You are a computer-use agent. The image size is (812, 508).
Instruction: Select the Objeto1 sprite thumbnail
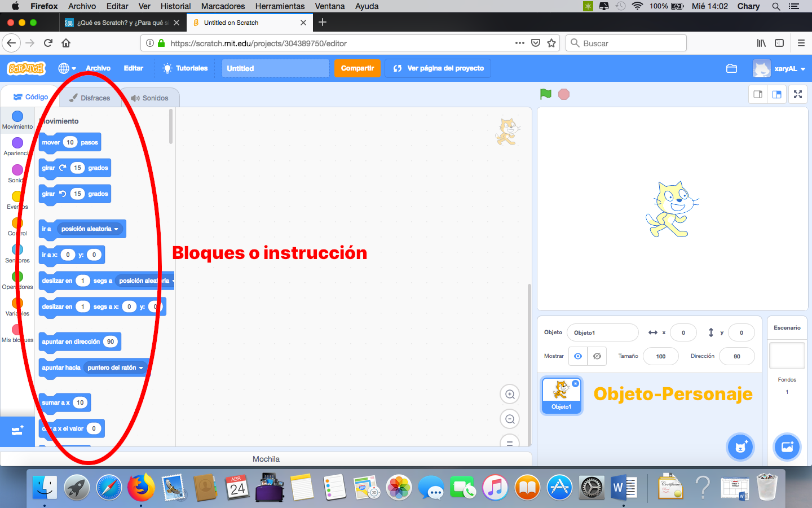(561, 395)
